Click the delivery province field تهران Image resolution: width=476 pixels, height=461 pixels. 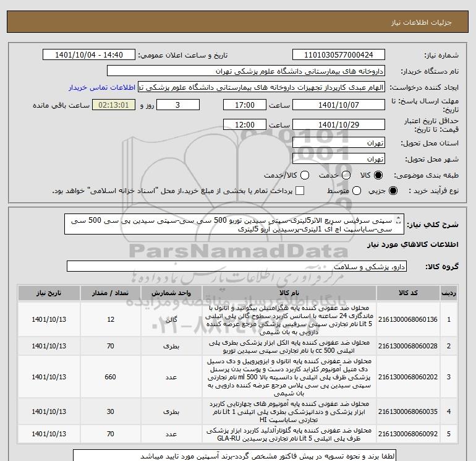339,142
